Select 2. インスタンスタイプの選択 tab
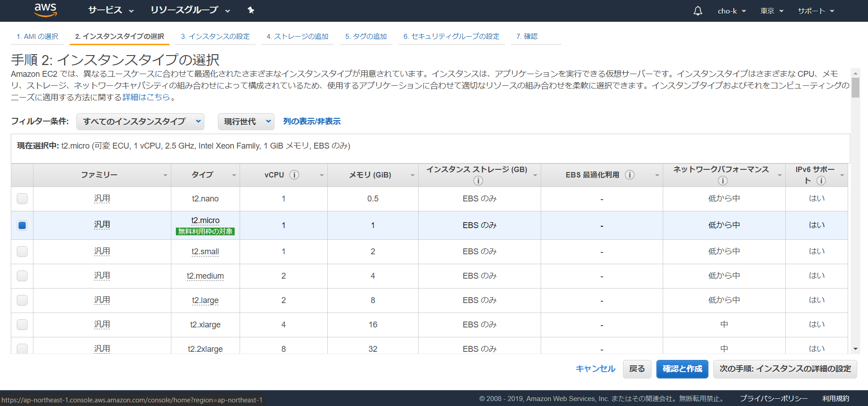 point(119,37)
